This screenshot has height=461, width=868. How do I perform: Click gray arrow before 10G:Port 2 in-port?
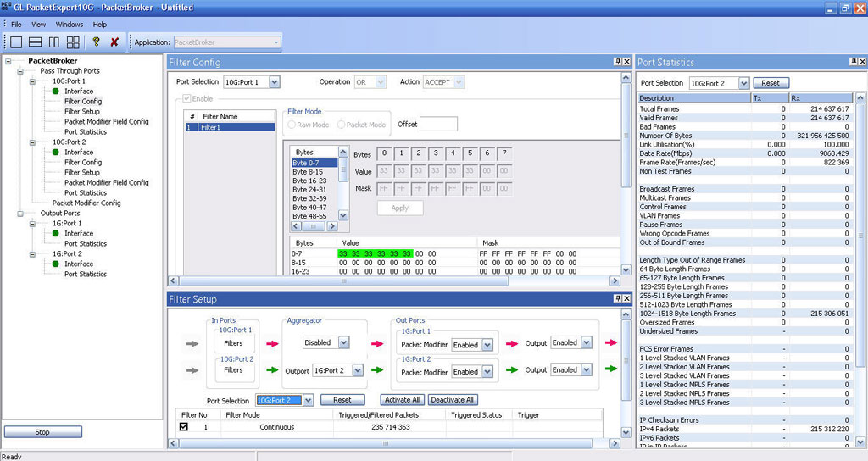point(192,370)
